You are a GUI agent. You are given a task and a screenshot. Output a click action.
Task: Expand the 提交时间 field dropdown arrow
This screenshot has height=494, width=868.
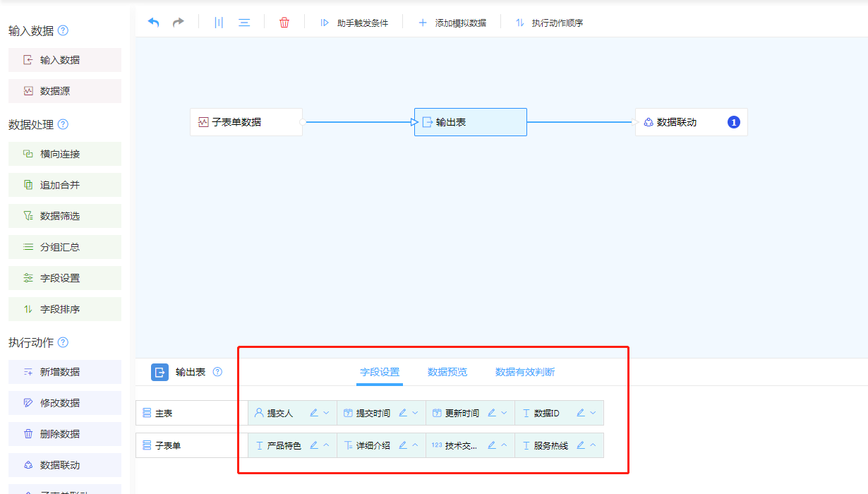(415, 413)
